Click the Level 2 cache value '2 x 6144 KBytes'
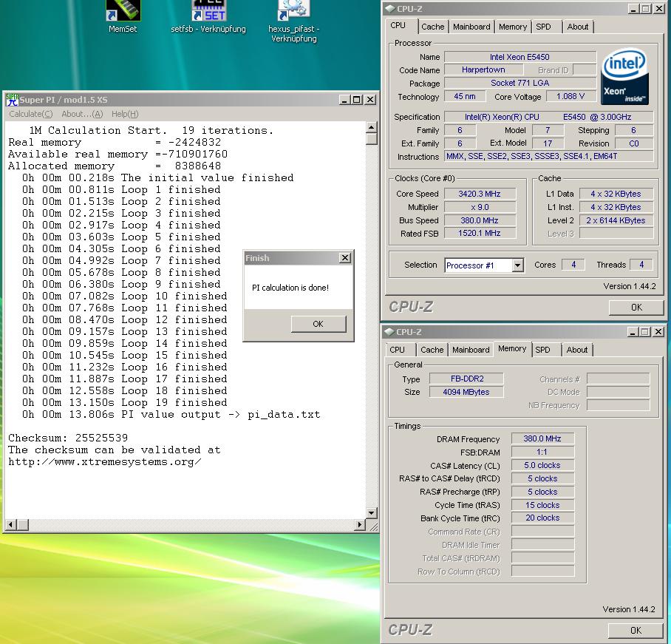The width and height of the screenshot is (671, 644). tap(616, 220)
